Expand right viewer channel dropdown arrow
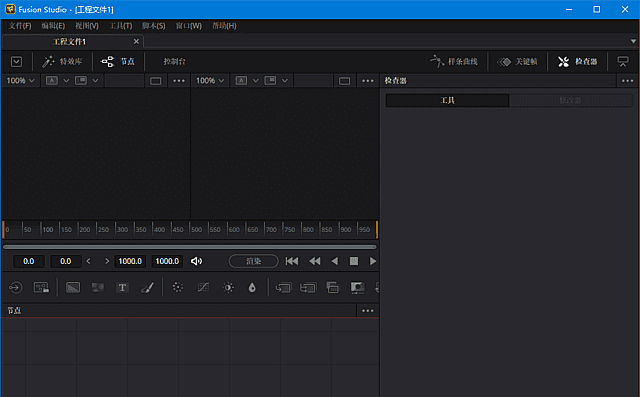 [x=256, y=81]
